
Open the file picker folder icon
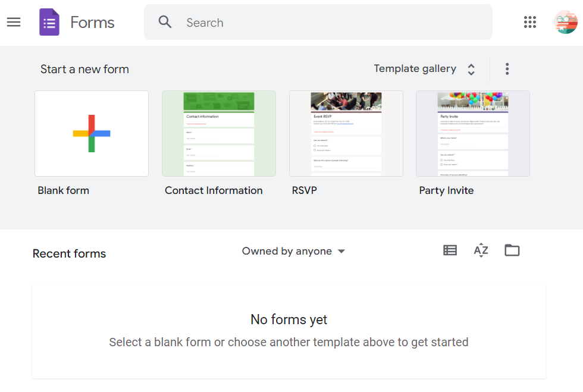click(512, 250)
